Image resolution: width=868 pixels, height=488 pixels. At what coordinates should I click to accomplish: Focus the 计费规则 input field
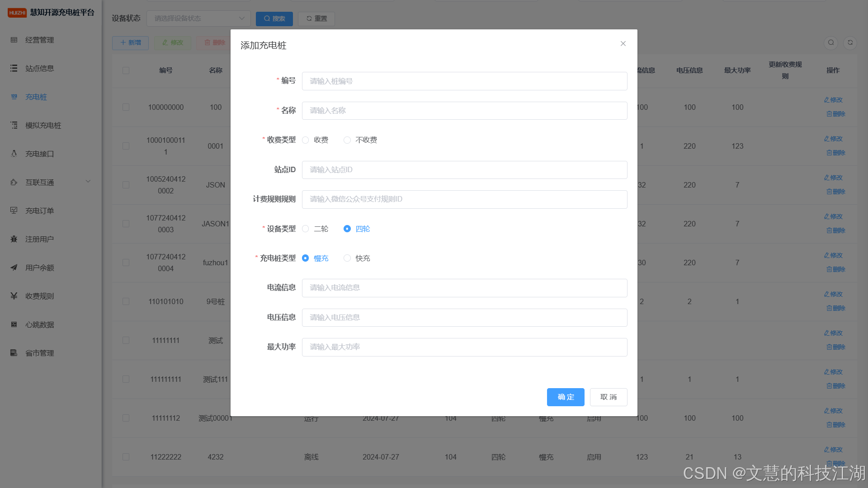click(x=464, y=199)
